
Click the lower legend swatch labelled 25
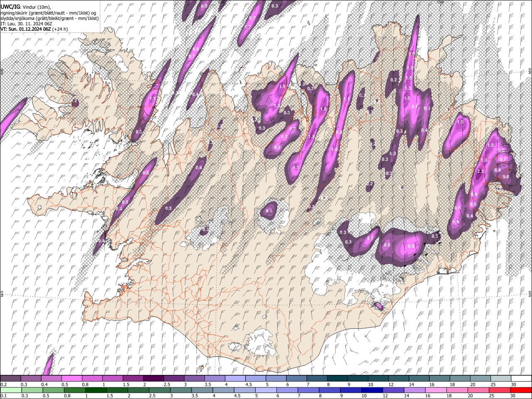pos(500,390)
